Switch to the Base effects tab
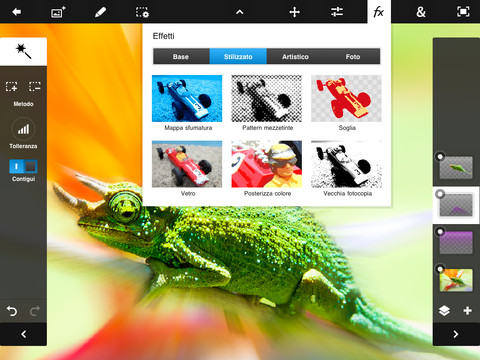The image size is (480, 360). coord(181,57)
